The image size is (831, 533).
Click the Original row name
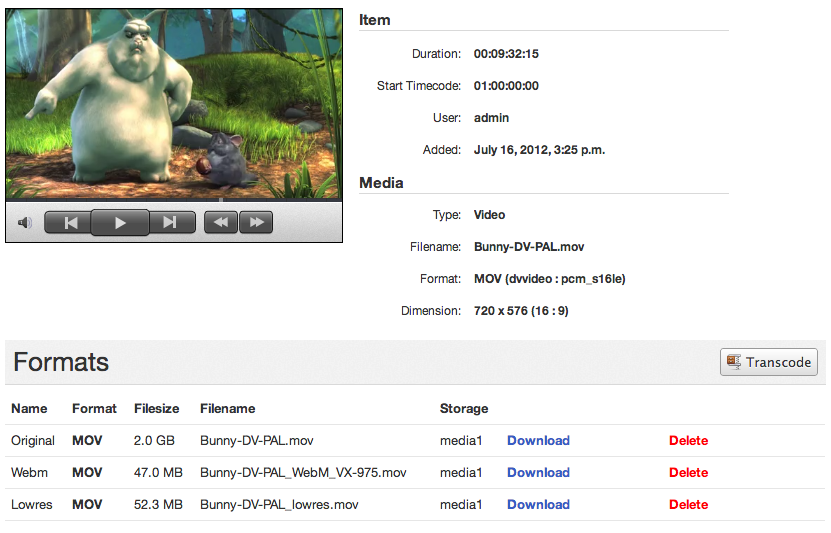coord(33,441)
